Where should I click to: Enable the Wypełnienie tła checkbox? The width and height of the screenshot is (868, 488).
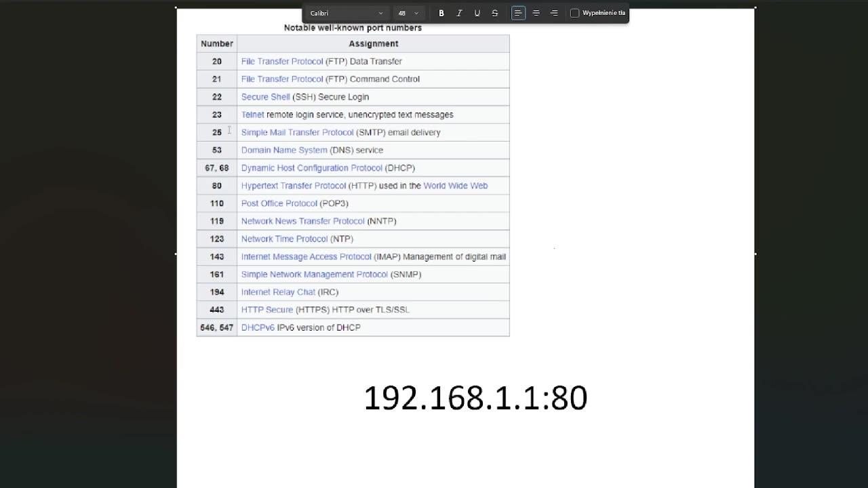tap(575, 13)
